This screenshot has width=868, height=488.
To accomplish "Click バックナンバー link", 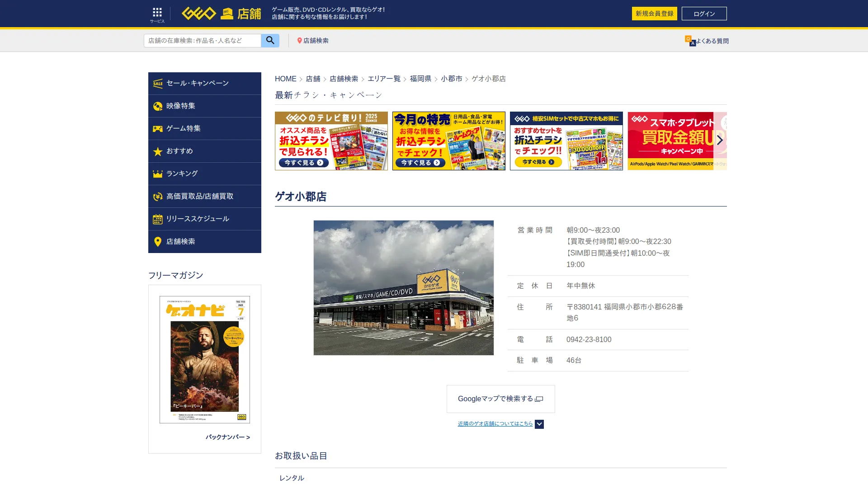I will (x=227, y=437).
